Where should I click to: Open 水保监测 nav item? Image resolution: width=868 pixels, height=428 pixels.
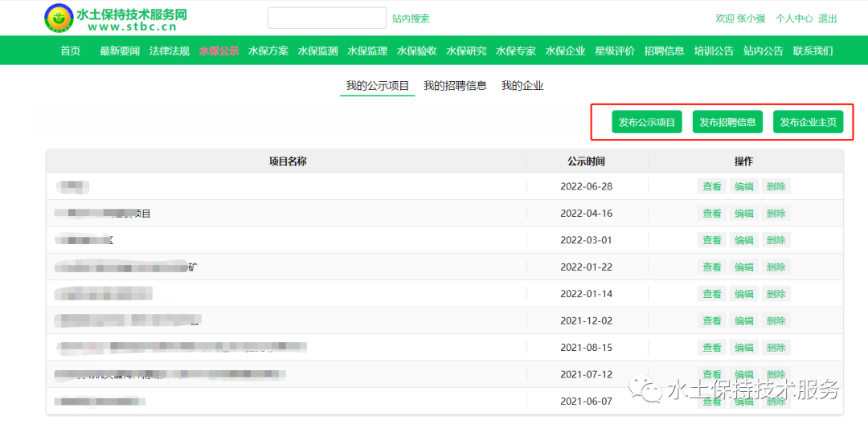pyautogui.click(x=317, y=51)
